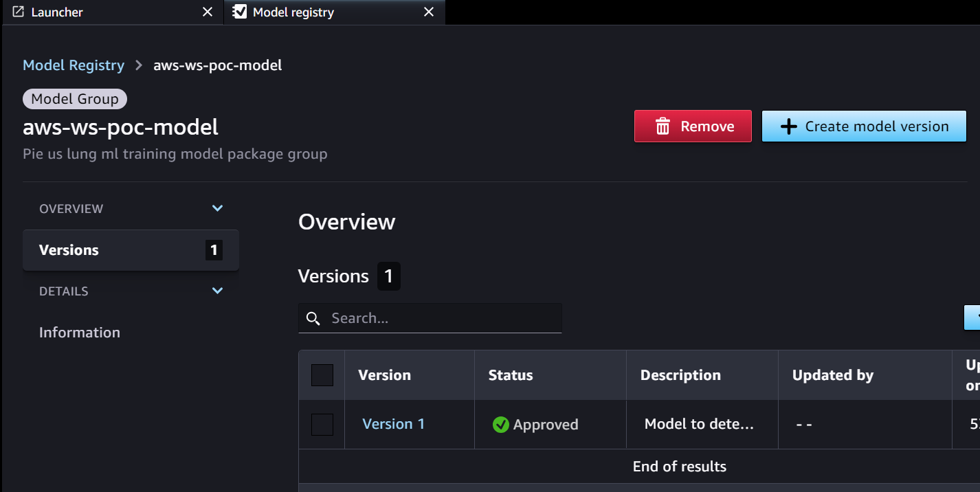
Task: Switch to the Launcher tab
Action: [x=112, y=12]
